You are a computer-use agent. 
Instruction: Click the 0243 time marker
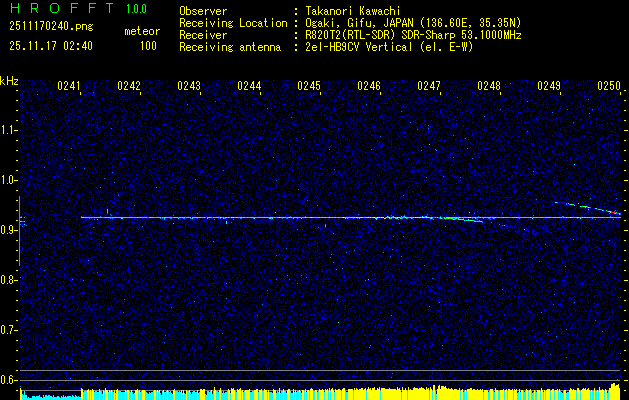point(189,87)
